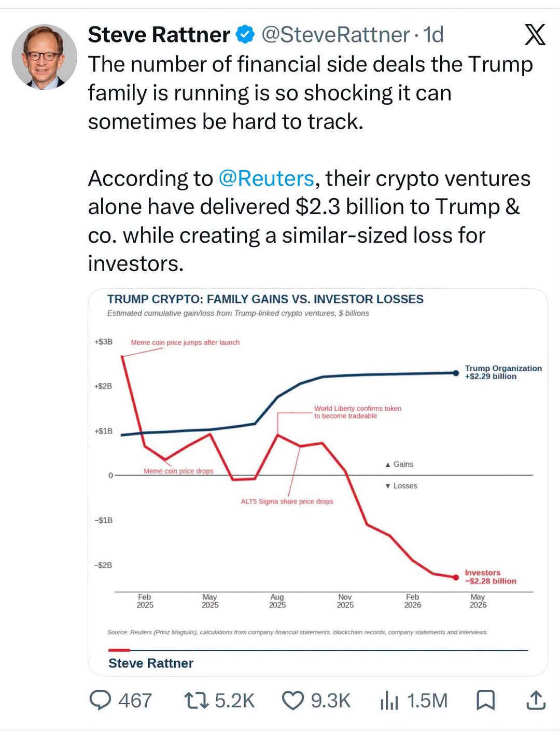Click the Steve Rattner display name
Image resolution: width=560 pixels, height=739 pixels.
(159, 35)
